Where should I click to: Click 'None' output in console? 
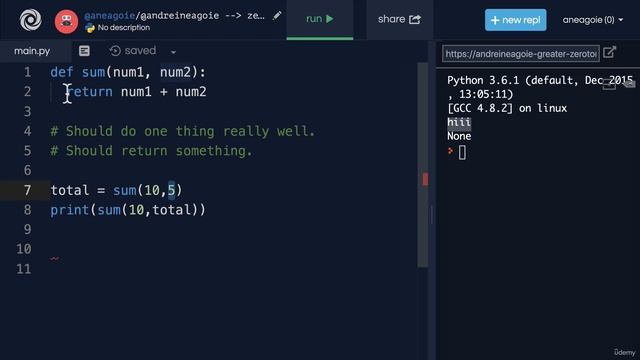click(459, 136)
